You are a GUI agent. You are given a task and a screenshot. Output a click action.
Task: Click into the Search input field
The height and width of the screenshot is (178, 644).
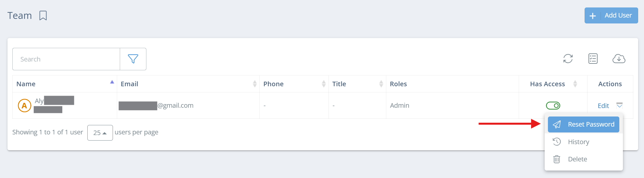click(66, 59)
